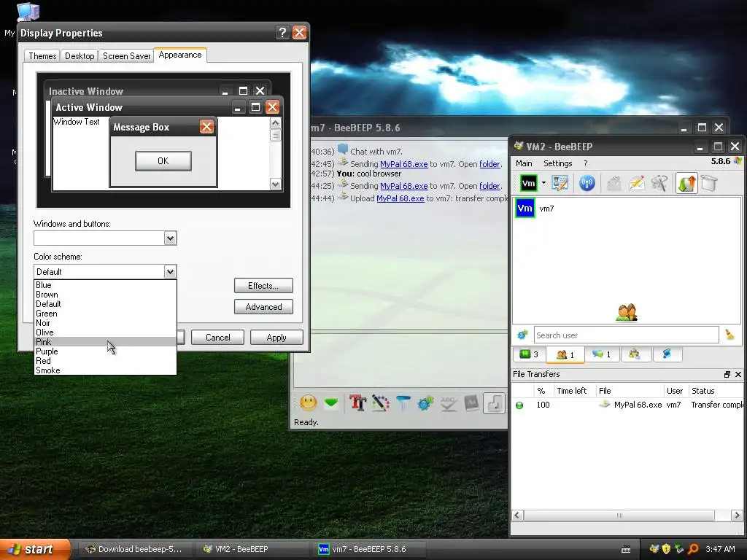Viewport: 747px width, 560px height.
Task: Toggle the ABC spell check icon
Action: point(449,403)
